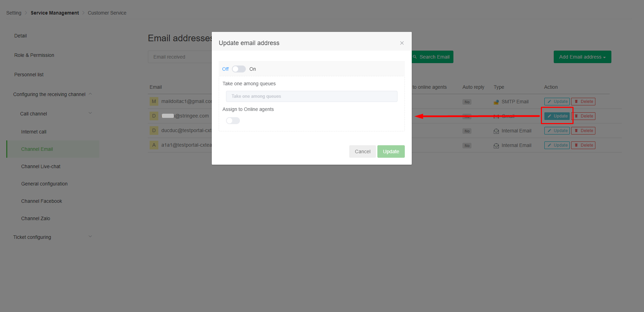644x312 pixels.
Task: Update the maildoitac1@gmail.com row
Action: pos(557,102)
